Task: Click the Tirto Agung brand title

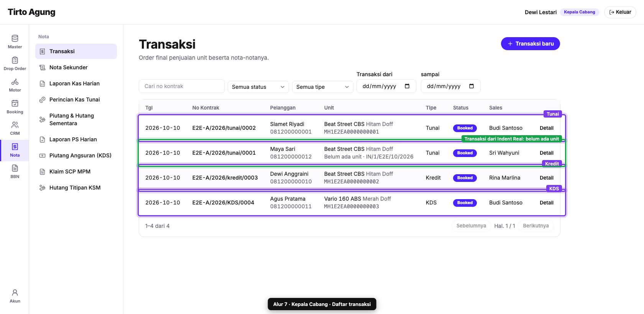Action: (x=31, y=12)
